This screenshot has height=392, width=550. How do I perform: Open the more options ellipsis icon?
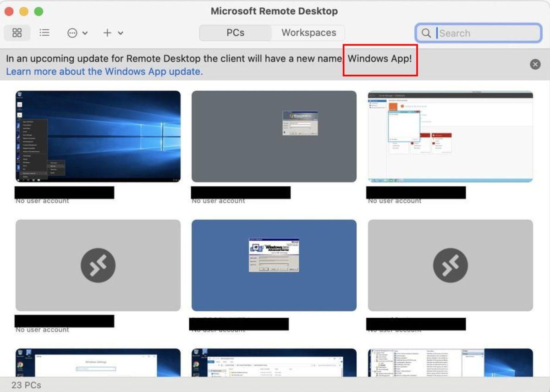(x=71, y=33)
